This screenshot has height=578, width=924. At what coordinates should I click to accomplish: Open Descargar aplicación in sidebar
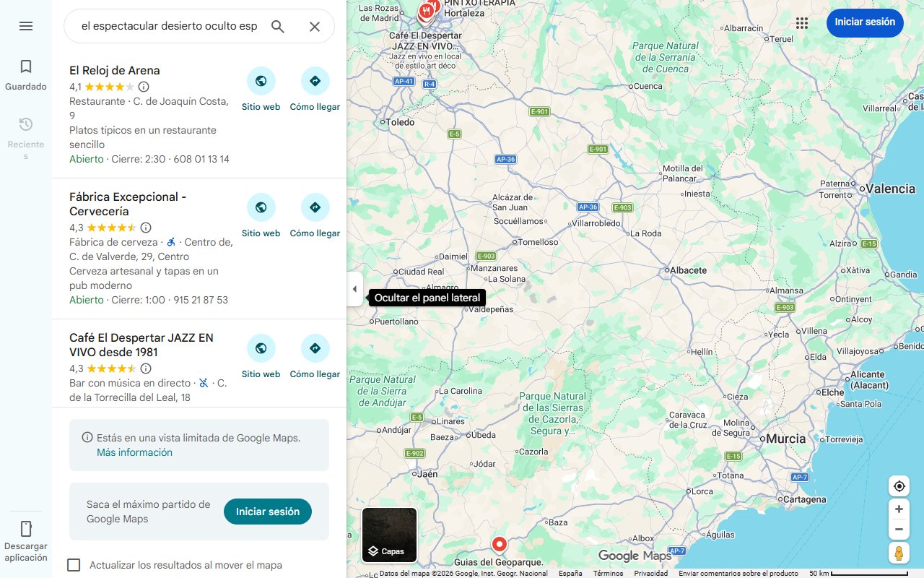[x=26, y=540]
